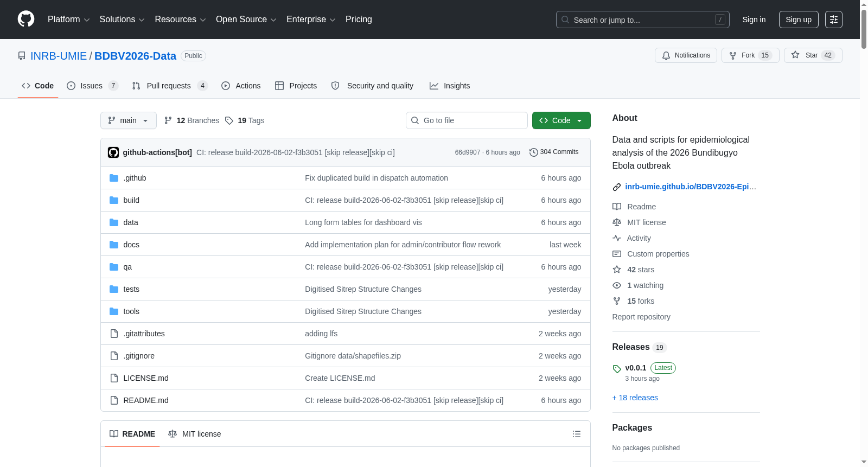Click the file icon for .gitignore
This screenshot has width=868, height=467.
(114, 356)
